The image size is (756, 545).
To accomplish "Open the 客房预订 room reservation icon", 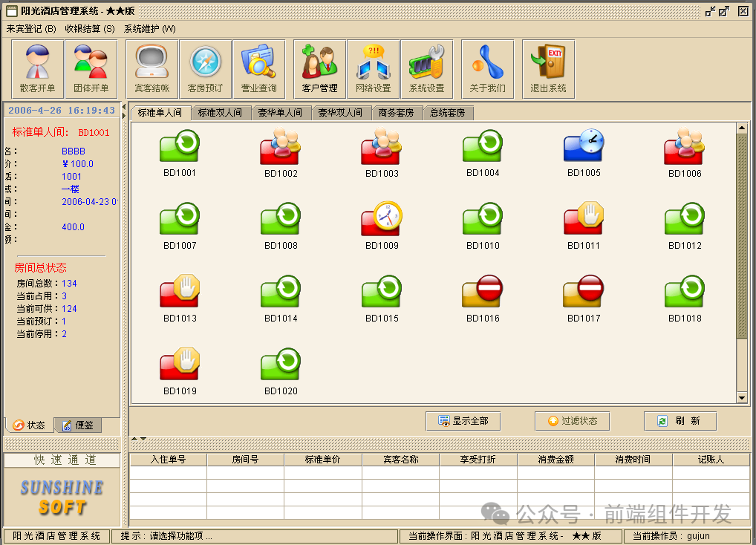I will (x=205, y=68).
